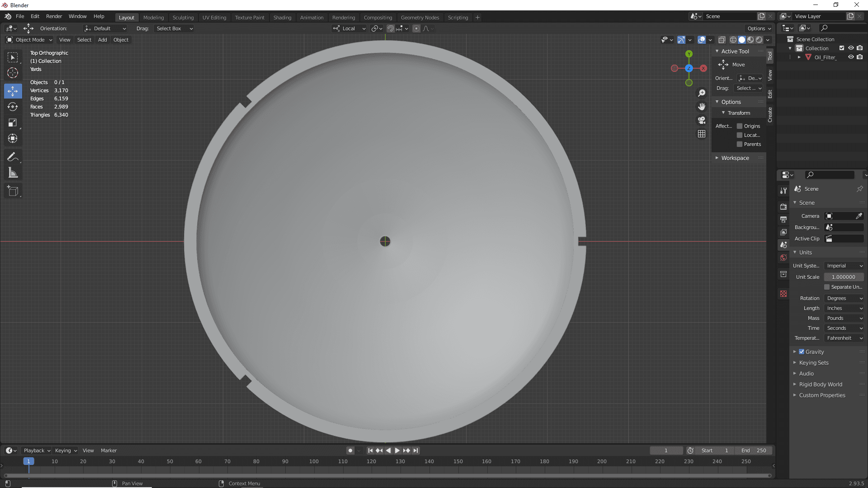Click the current frame number field
The height and width of the screenshot is (488, 868).
(x=666, y=450)
